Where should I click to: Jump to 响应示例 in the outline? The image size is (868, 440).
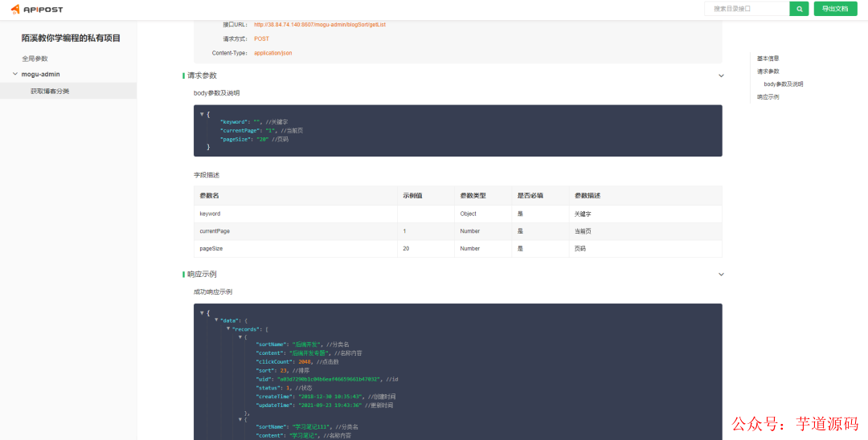coord(768,97)
